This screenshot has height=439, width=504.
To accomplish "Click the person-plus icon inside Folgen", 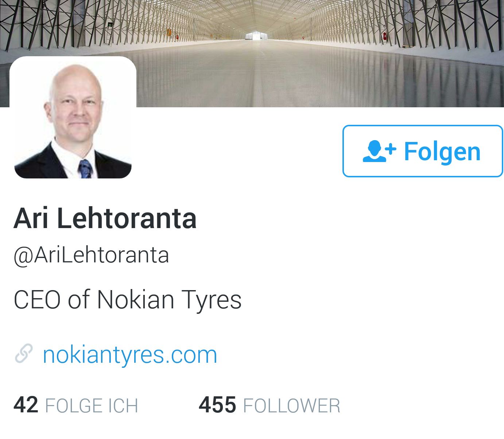I will coord(379,151).
